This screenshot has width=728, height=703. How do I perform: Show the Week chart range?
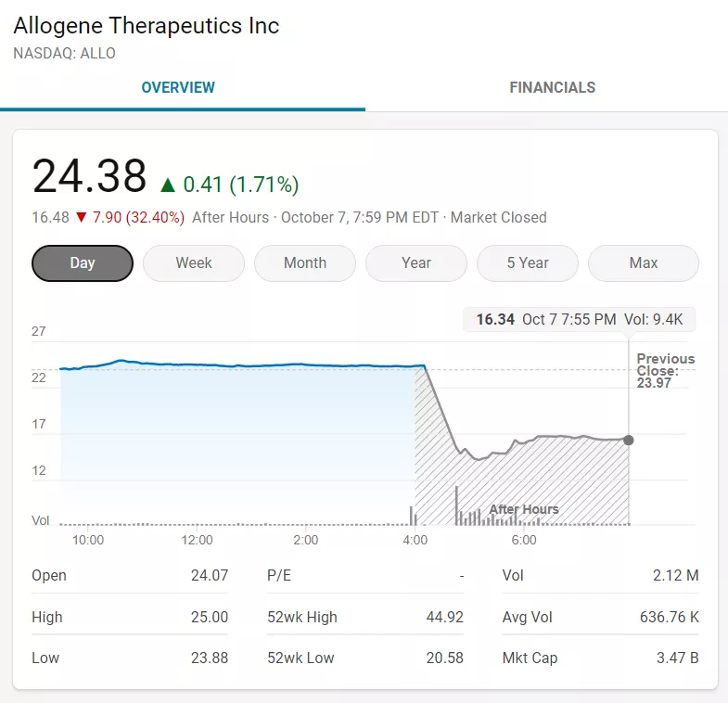(194, 262)
